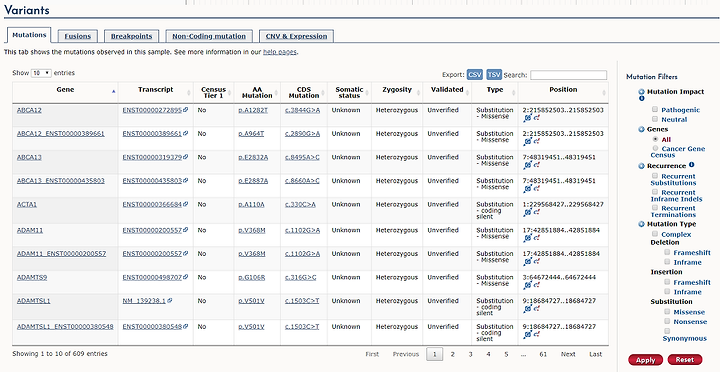Export table as TSV
This screenshot has height=372, width=720.
coord(494,74)
